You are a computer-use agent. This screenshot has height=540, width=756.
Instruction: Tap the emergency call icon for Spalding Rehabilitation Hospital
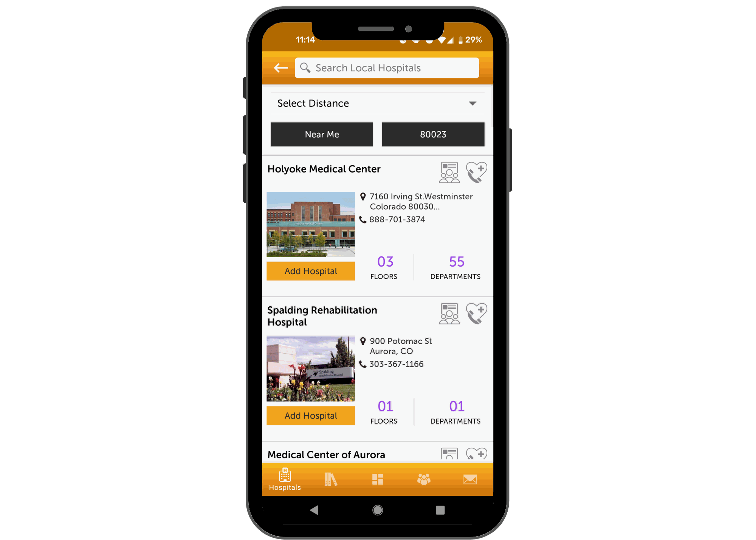pos(476,316)
